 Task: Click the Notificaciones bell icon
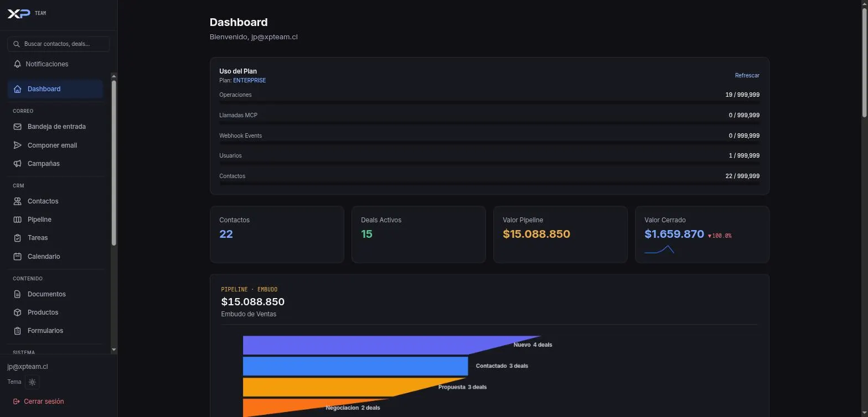pos(18,64)
